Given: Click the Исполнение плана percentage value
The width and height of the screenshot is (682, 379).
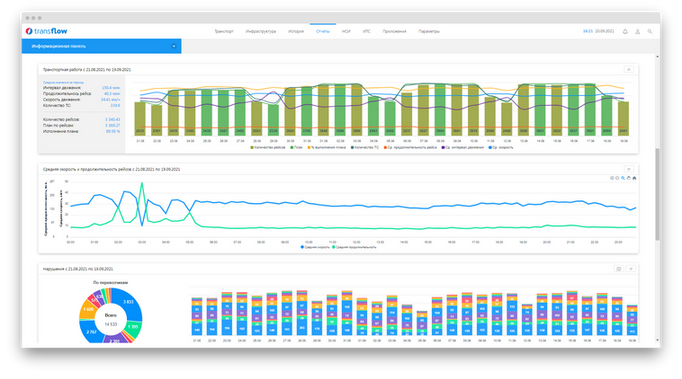Looking at the screenshot, I should coord(113,131).
